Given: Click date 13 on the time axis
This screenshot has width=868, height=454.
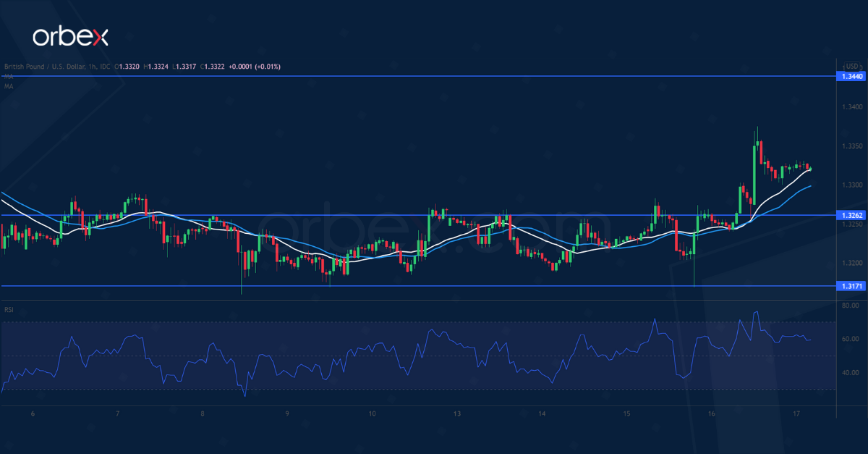Looking at the screenshot, I should 456,413.
